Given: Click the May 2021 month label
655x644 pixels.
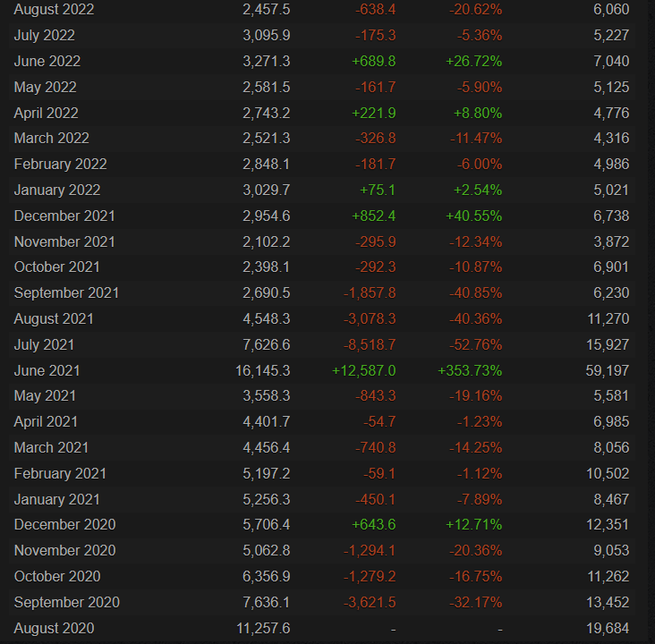Looking at the screenshot, I should coord(45,395).
